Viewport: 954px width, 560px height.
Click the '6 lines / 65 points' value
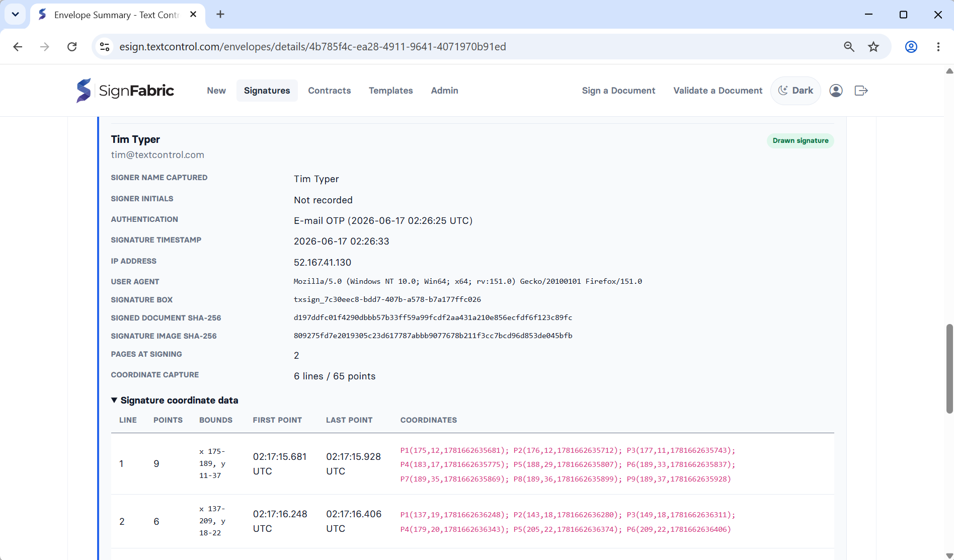click(x=335, y=376)
